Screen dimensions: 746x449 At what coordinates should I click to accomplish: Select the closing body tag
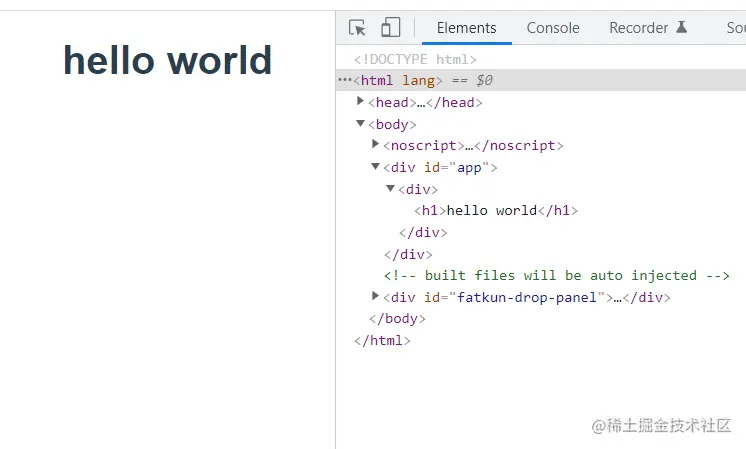tap(397, 319)
